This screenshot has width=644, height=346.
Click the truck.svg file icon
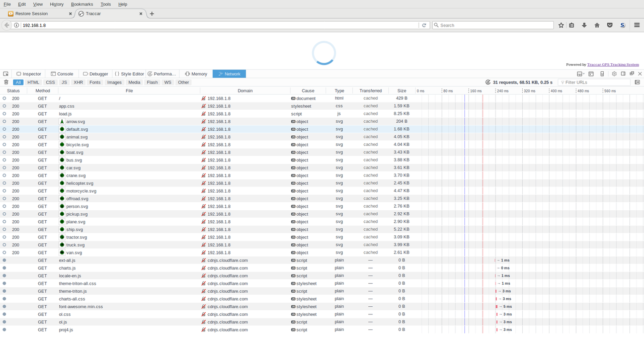click(62, 245)
